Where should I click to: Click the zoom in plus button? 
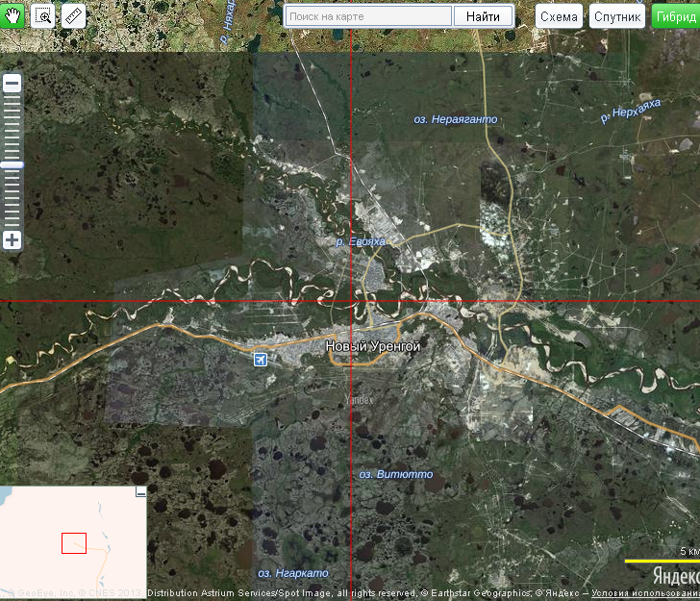(12, 240)
